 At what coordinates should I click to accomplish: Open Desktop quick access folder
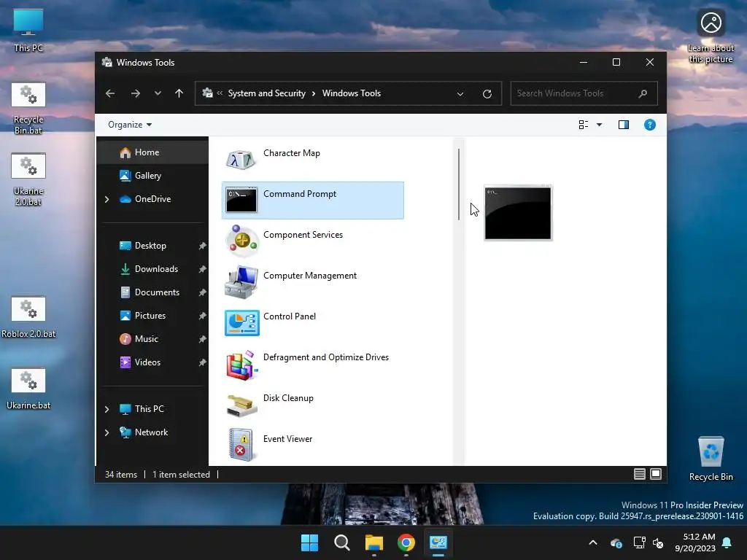pyautogui.click(x=152, y=246)
